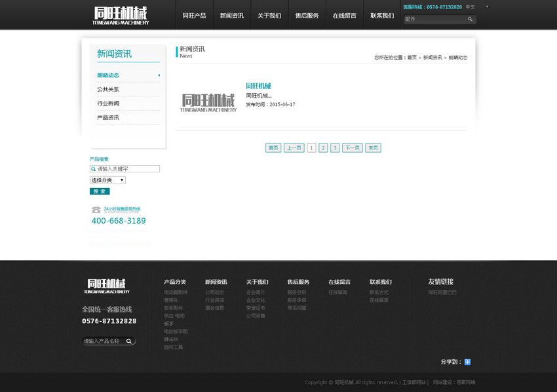Open the 选择分类 category dropdown

[107, 180]
